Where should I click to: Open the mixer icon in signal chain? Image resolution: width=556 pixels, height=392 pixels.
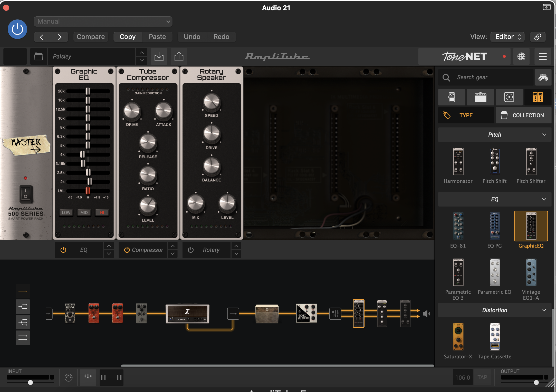(335, 313)
